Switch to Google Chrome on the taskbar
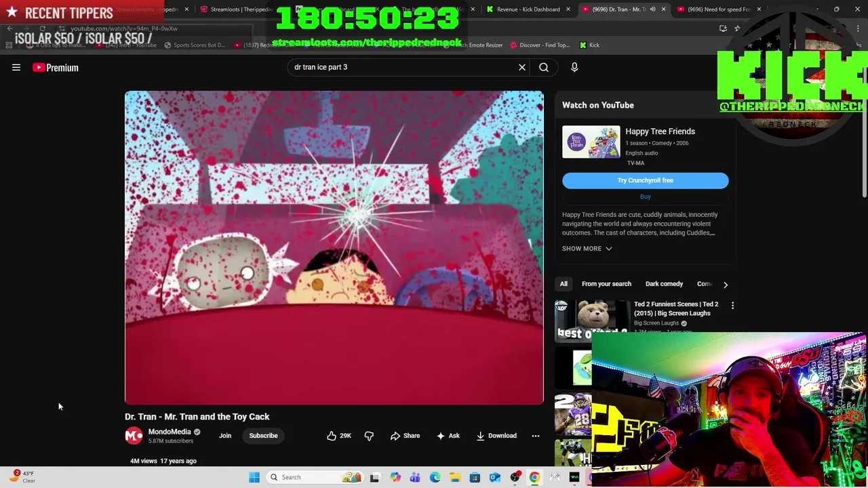 (x=535, y=477)
